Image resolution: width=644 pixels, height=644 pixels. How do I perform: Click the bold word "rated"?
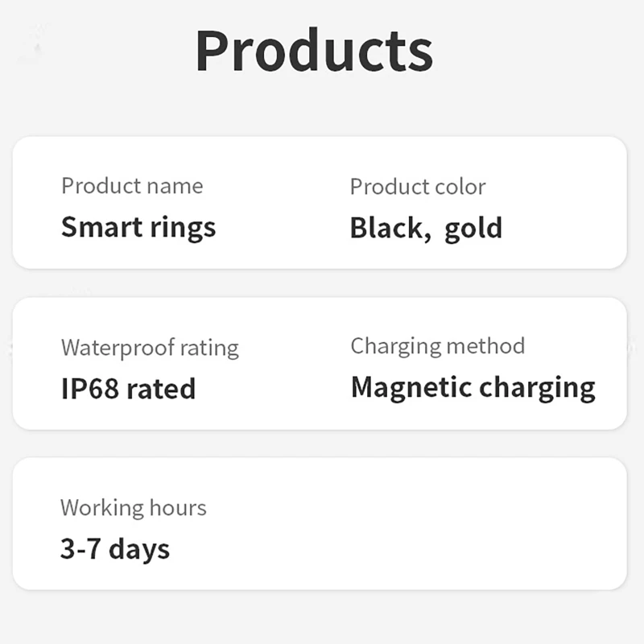click(160, 389)
